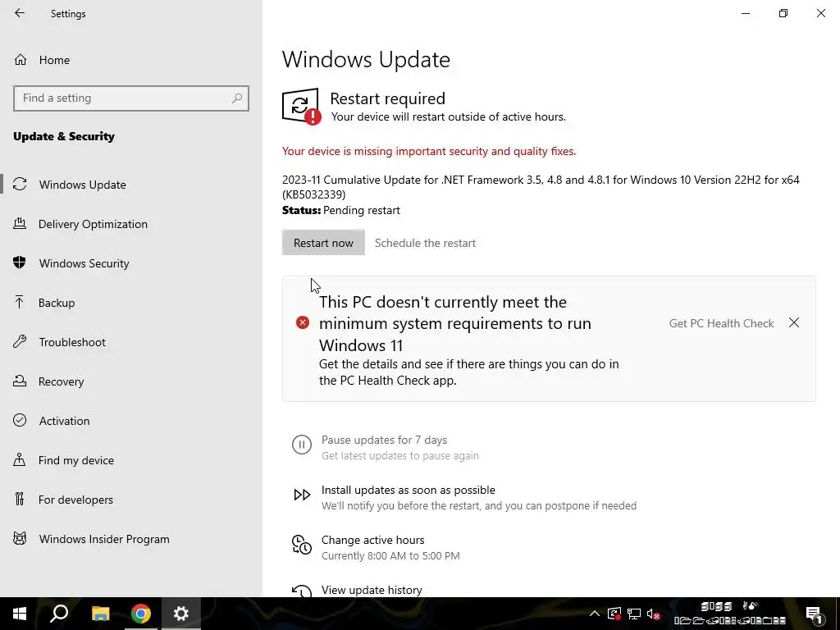This screenshot has width=840, height=630.
Task: Open Change active hours
Action: 373,540
